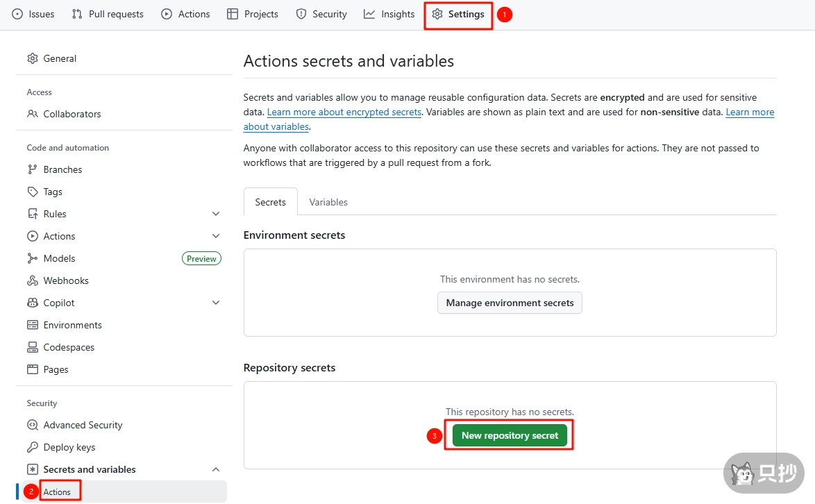815x504 pixels.
Task: Expand the Rules section chevron
Action: [216, 214]
